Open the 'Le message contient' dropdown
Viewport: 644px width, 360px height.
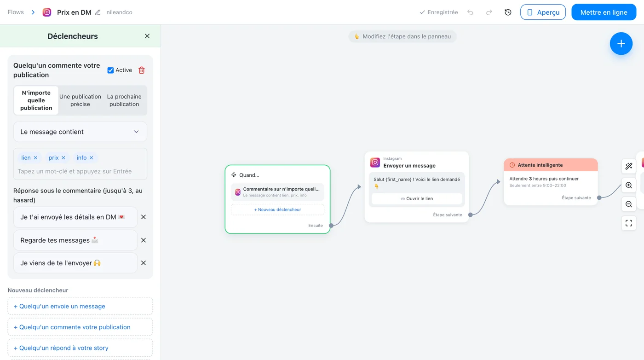pos(80,132)
